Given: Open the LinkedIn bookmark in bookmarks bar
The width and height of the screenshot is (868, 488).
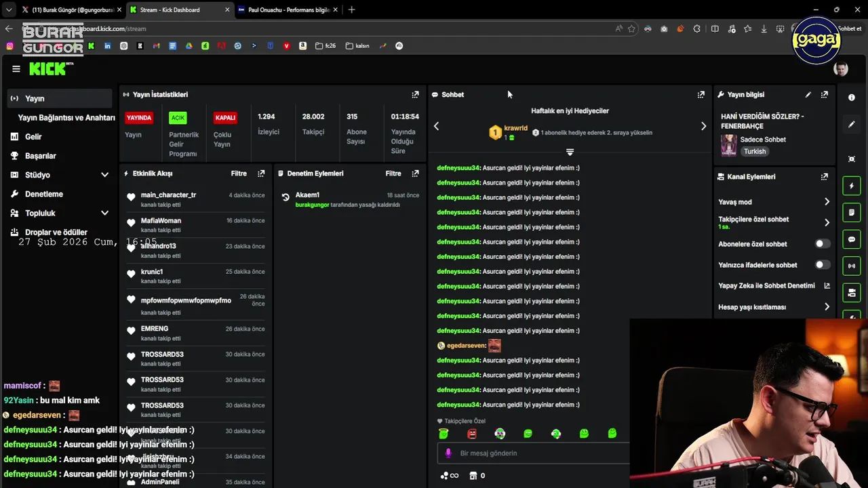Looking at the screenshot, I should (107, 46).
